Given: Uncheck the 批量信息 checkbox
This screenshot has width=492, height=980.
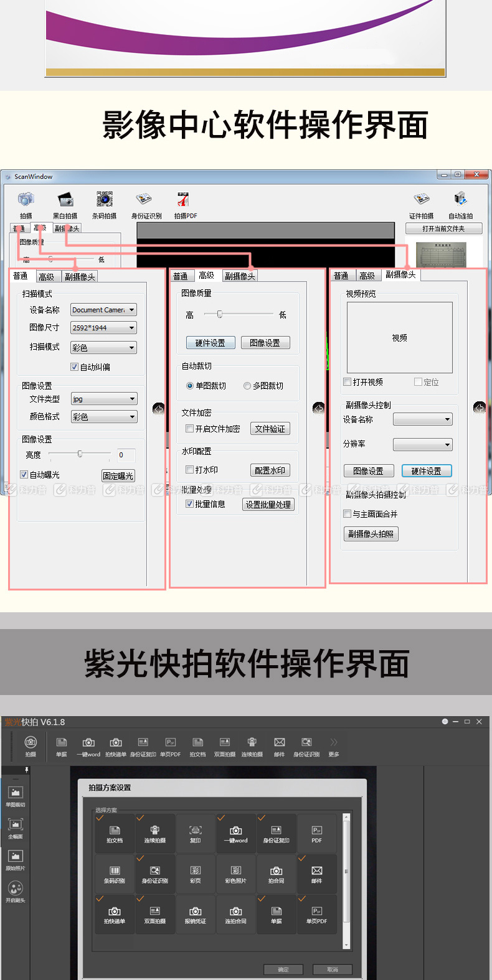Looking at the screenshot, I should [189, 504].
